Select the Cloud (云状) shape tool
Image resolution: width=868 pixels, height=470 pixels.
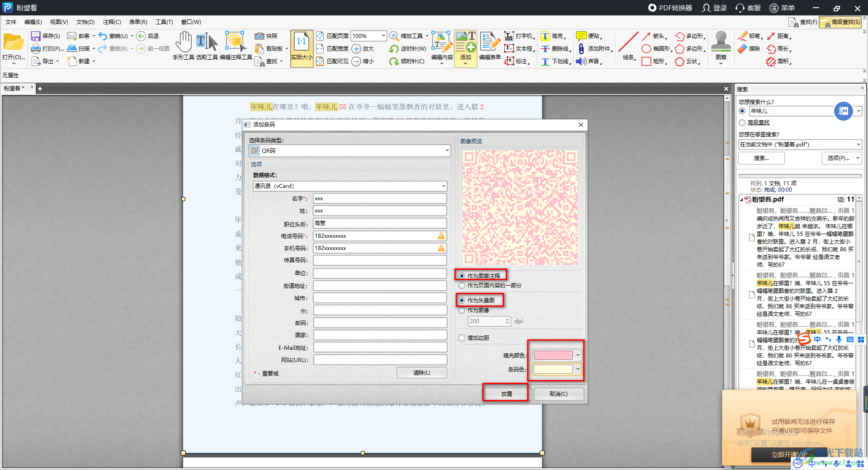pyautogui.click(x=688, y=61)
